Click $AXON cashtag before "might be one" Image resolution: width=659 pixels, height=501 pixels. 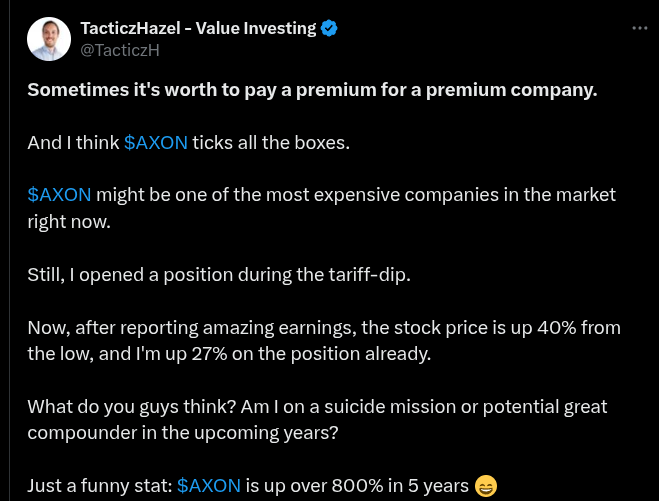tap(59, 194)
